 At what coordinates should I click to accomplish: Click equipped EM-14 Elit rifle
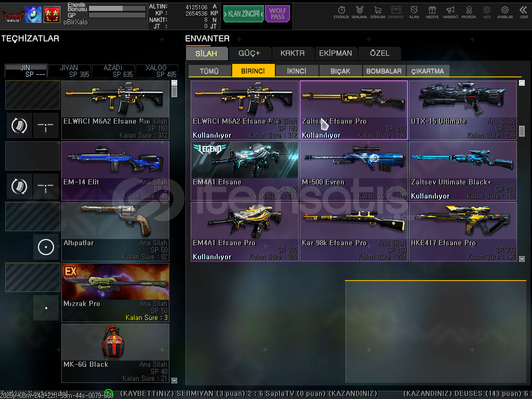(115, 171)
